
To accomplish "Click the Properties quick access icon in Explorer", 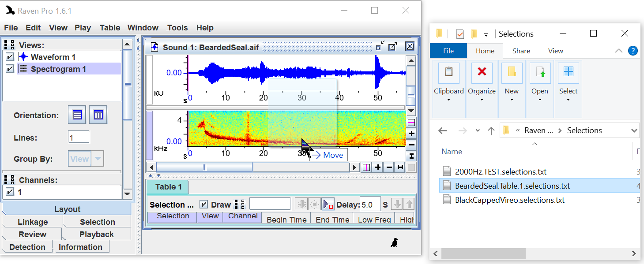I will pyautogui.click(x=460, y=34).
